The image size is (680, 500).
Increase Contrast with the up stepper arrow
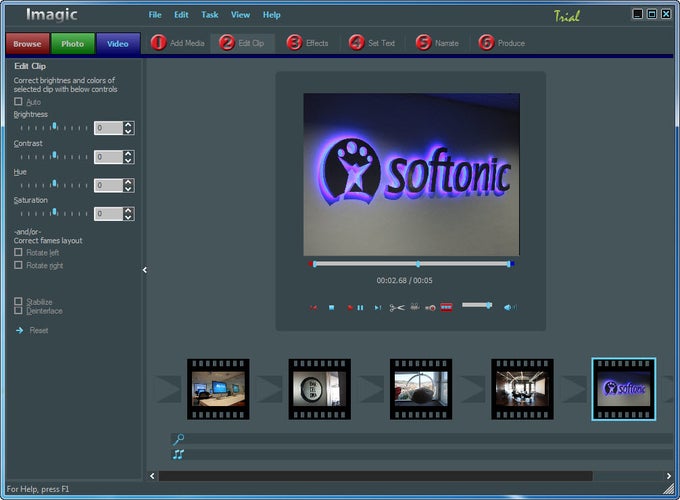tap(128, 154)
